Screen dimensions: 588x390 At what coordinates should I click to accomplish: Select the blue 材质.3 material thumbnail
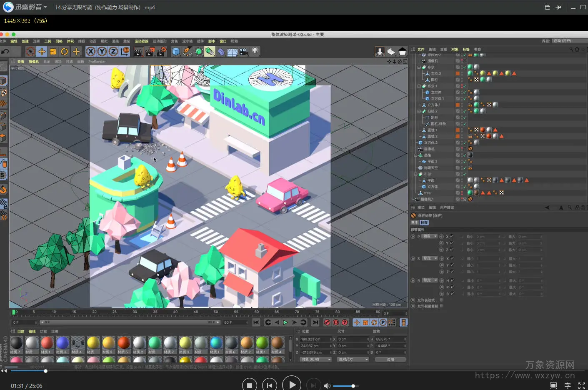point(62,343)
